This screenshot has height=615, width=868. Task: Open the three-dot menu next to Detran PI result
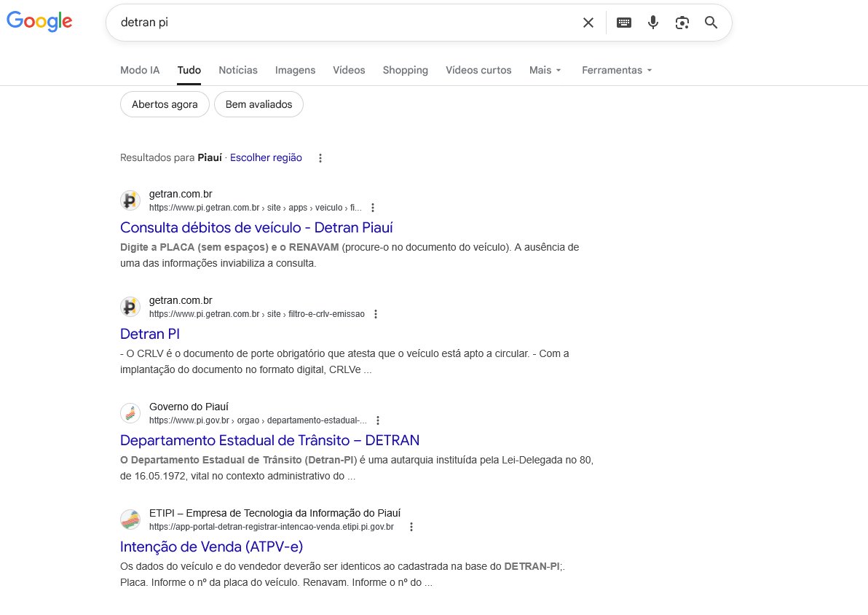[x=376, y=313]
